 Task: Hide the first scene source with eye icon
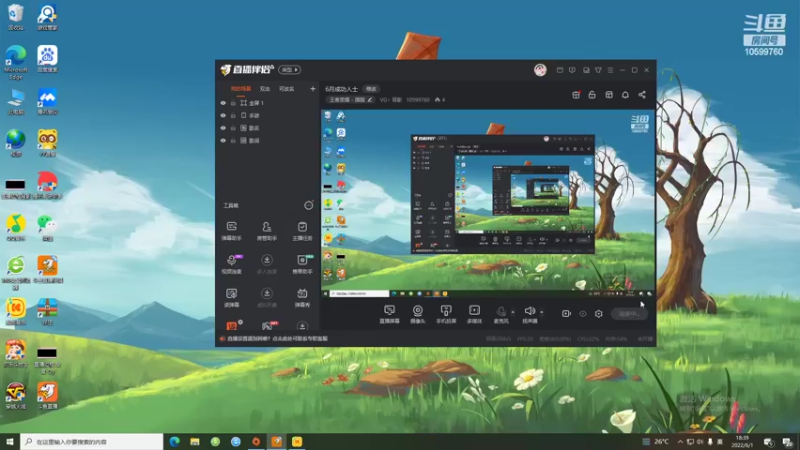(223, 103)
